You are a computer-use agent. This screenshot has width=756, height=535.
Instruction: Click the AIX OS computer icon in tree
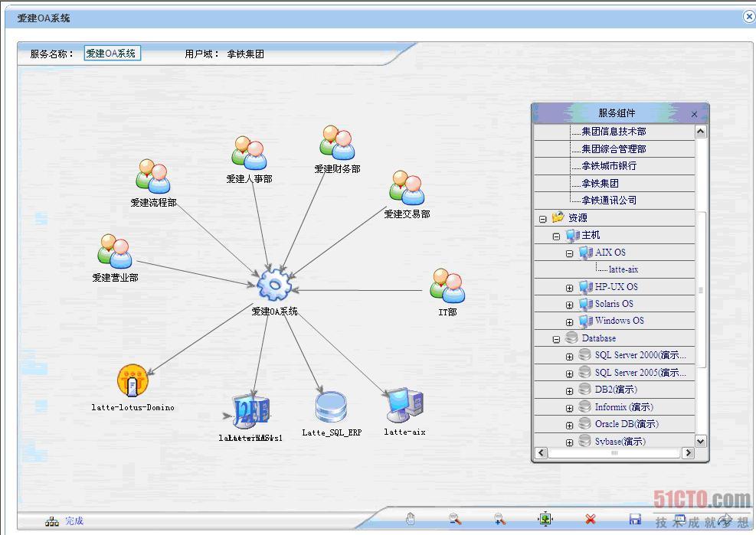(586, 252)
